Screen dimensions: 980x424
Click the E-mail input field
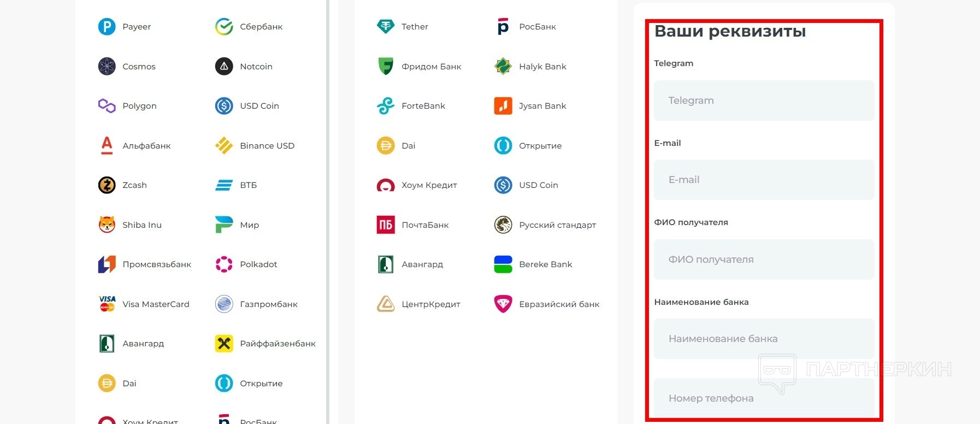pos(764,180)
